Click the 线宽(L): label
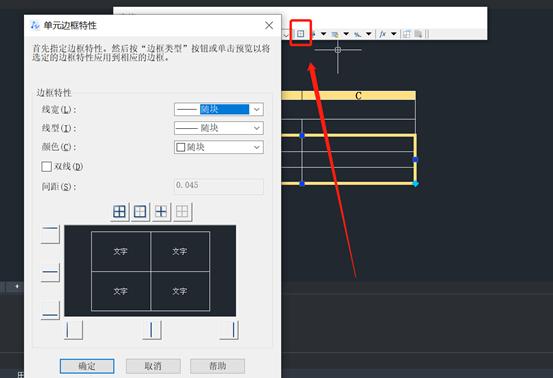Screen dimensions: 553x378 tap(59, 110)
